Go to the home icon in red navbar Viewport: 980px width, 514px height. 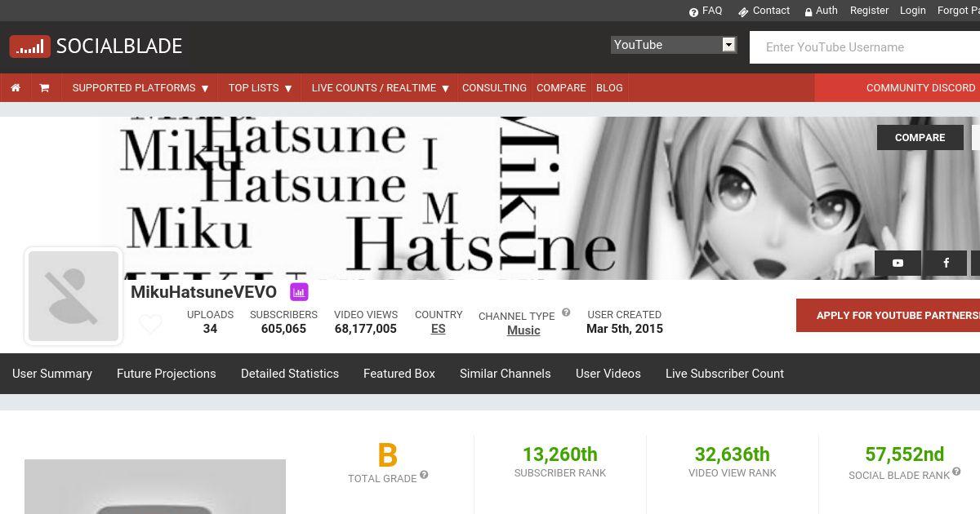click(16, 87)
